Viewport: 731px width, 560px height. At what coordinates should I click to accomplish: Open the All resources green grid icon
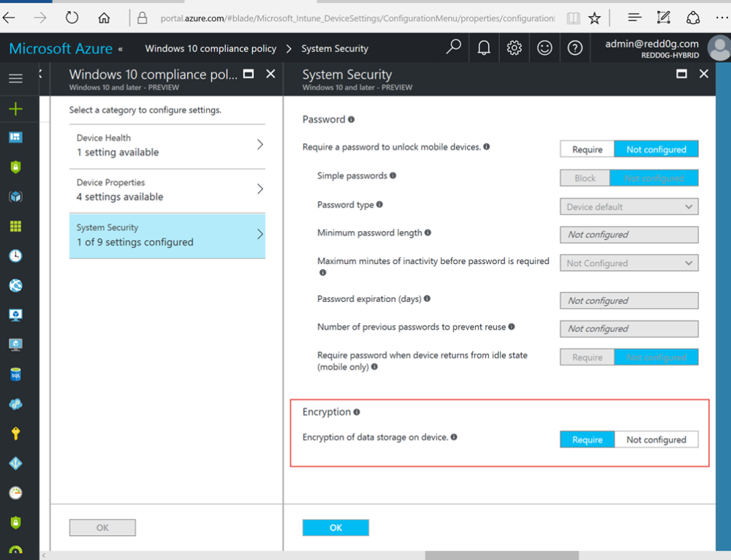coord(15,226)
